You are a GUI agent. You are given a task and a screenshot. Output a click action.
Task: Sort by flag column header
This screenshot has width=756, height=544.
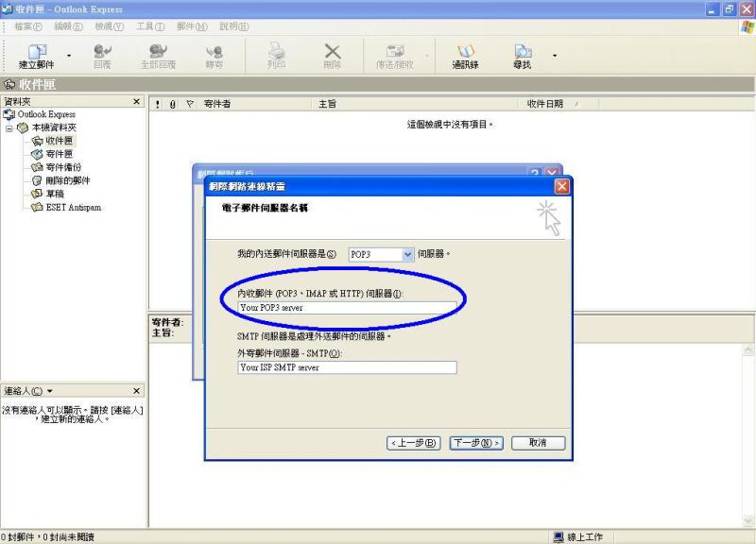[190, 104]
